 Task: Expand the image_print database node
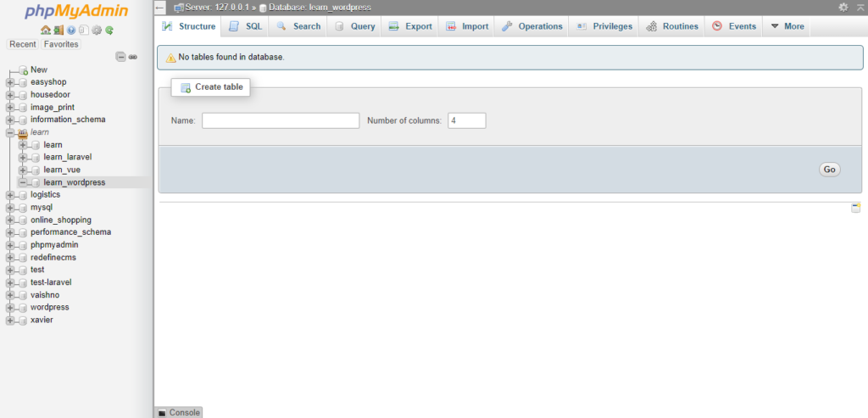pyautogui.click(x=10, y=108)
